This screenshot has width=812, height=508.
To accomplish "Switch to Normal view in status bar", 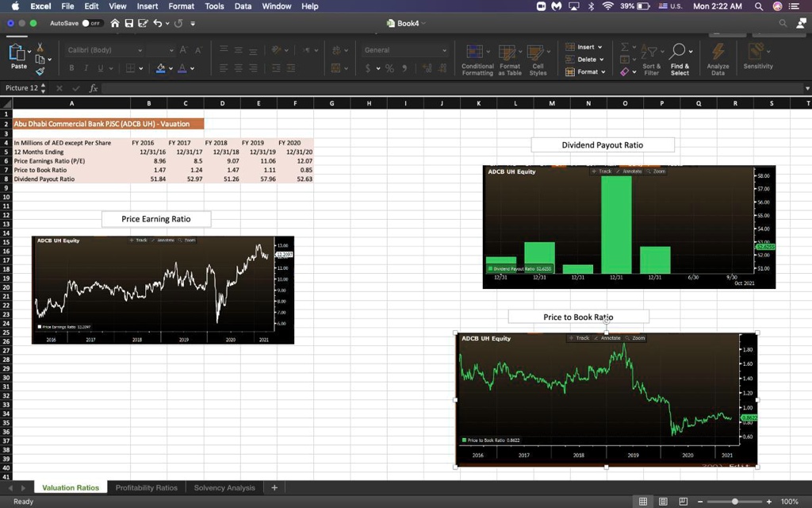I will [642, 502].
